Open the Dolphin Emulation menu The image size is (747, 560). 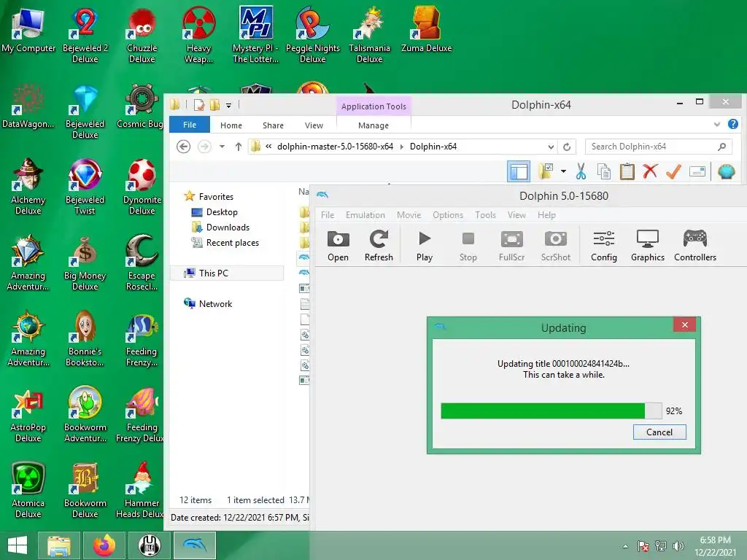[365, 215]
